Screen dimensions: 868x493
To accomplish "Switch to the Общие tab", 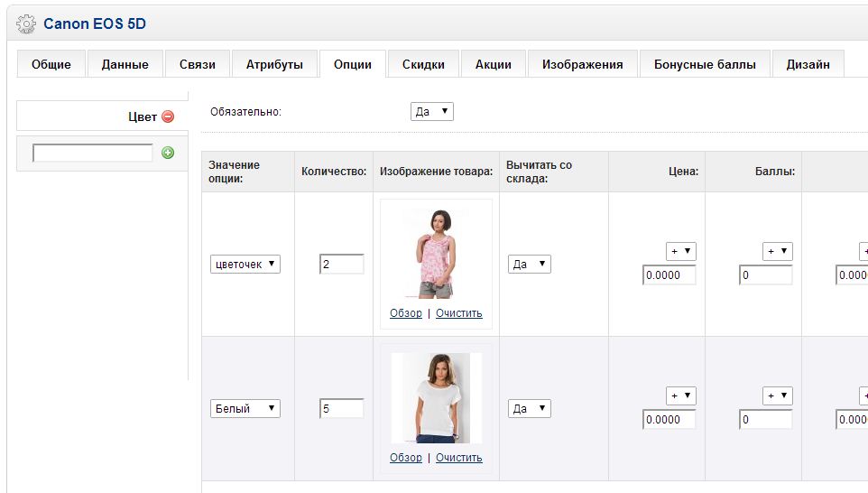I will 51,64.
